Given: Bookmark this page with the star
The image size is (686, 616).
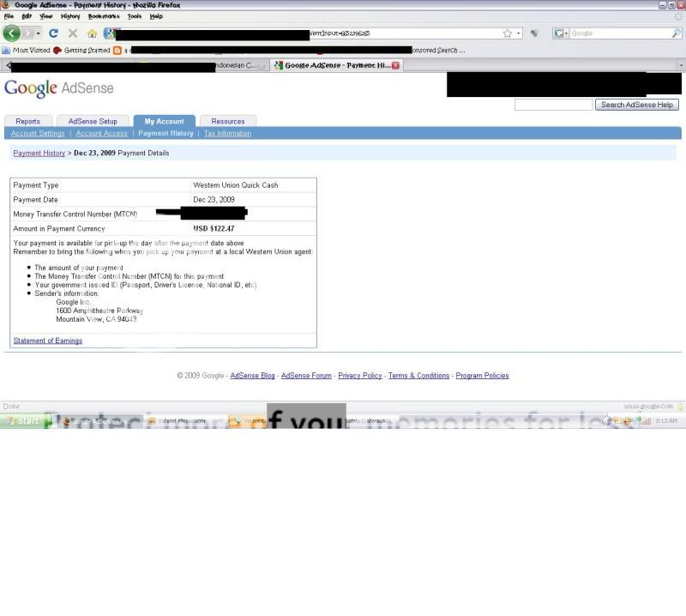Looking at the screenshot, I should point(507,33).
